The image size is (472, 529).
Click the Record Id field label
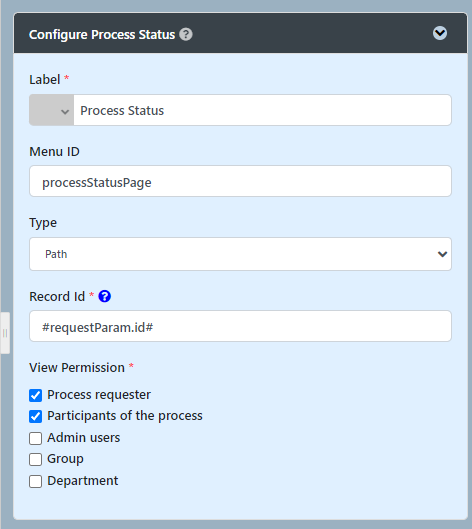(x=57, y=297)
